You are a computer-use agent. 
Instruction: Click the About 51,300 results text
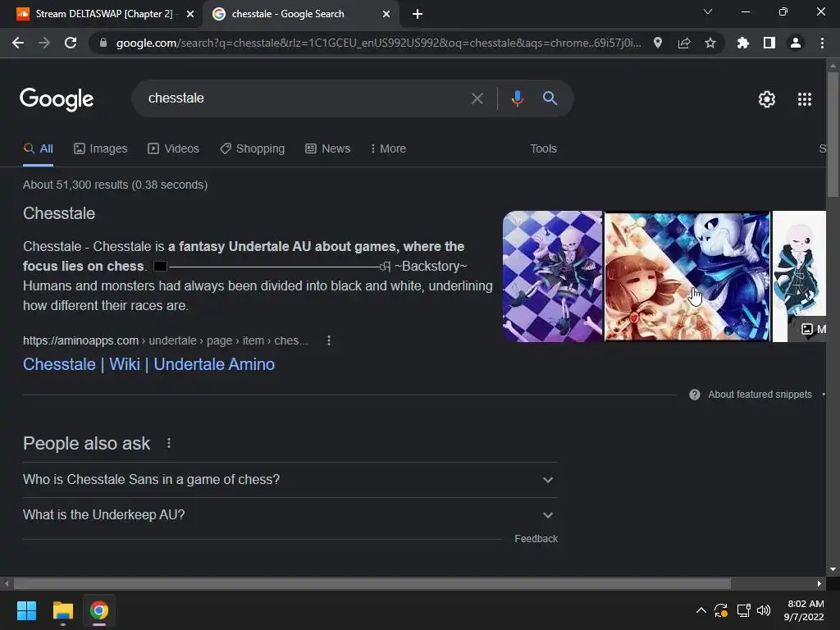(x=115, y=185)
